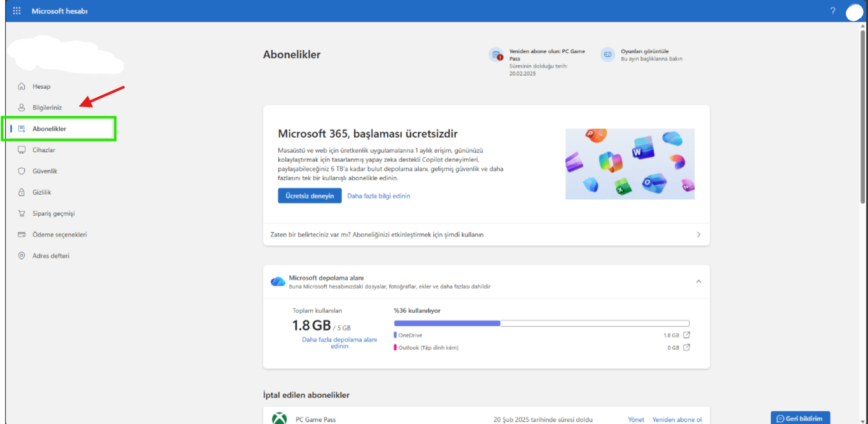Click the Abonelikler sidebar icon

coord(22,129)
